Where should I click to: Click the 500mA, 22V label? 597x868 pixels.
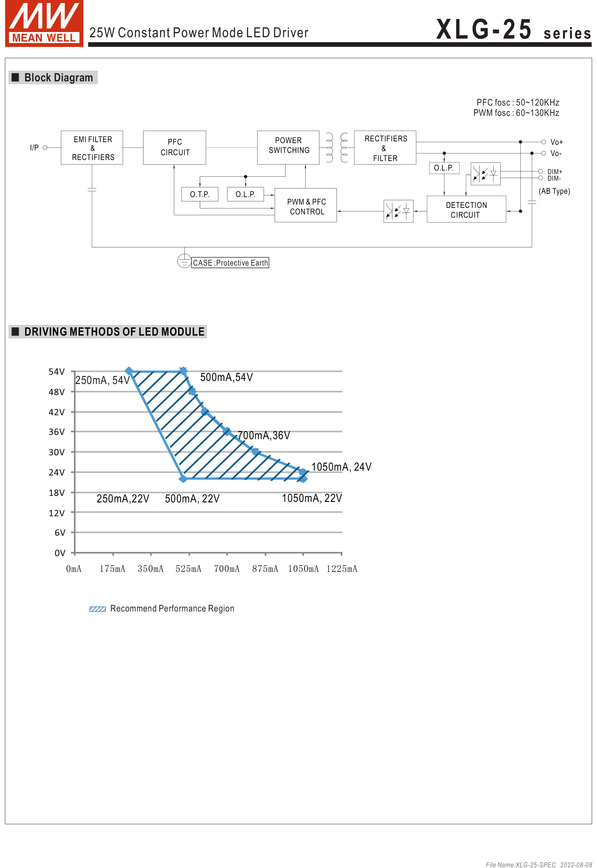click(x=192, y=499)
